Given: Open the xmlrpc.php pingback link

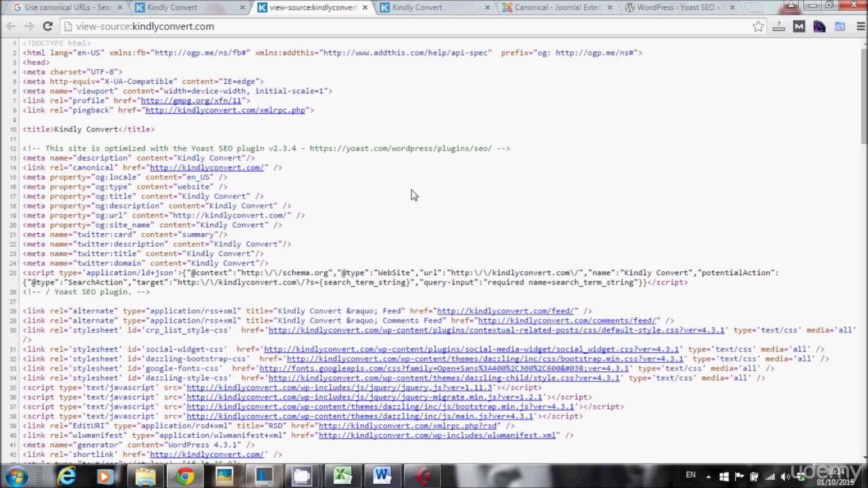Looking at the screenshot, I should [x=225, y=110].
